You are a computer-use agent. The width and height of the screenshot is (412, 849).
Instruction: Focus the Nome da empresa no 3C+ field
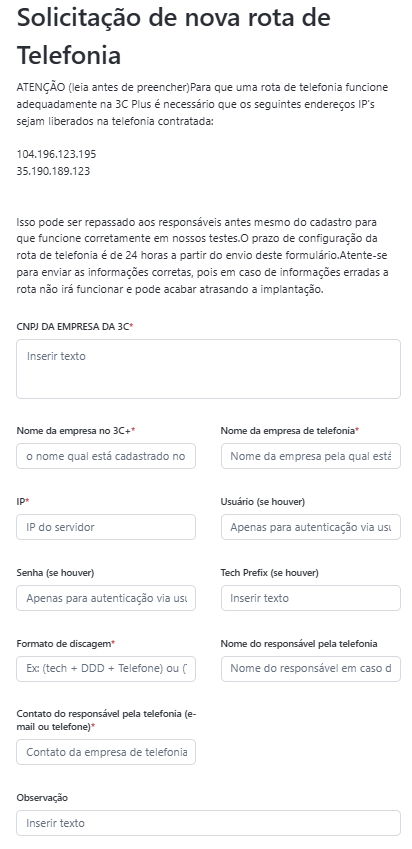pos(106,456)
